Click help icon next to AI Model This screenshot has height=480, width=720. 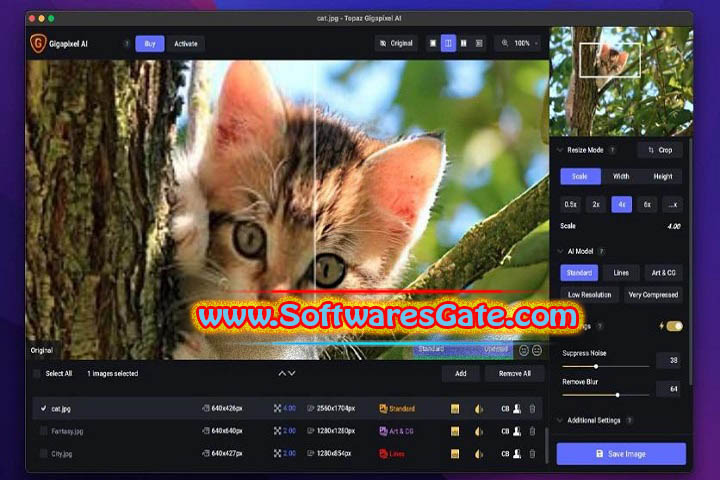[602, 251]
